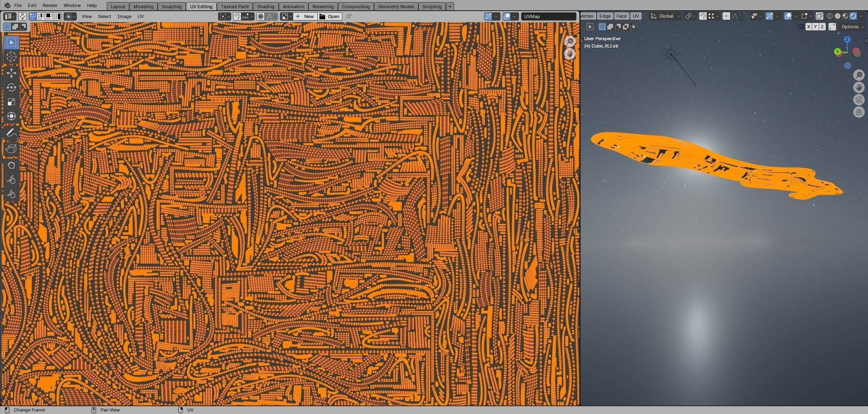The height and width of the screenshot is (414, 868).
Task: Click the Scripting workspace tab
Action: coord(432,7)
